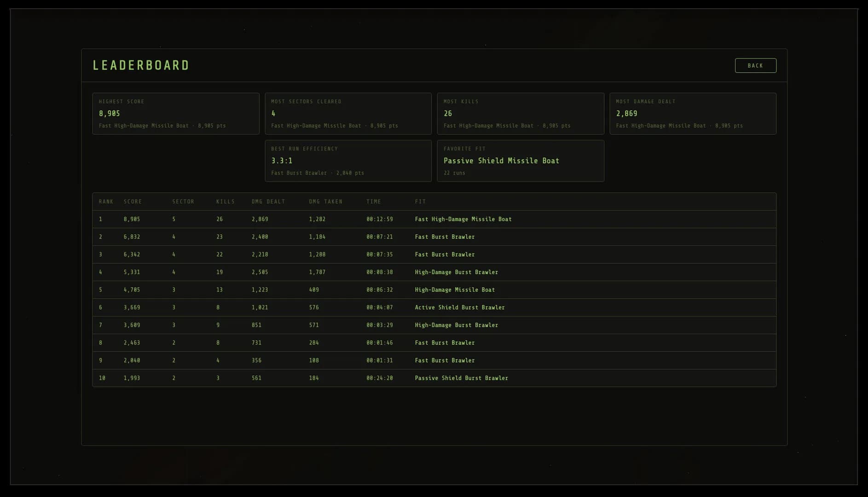The width and height of the screenshot is (868, 497).
Task: Click score 8,905 in rank 1 row
Action: coord(132,219)
